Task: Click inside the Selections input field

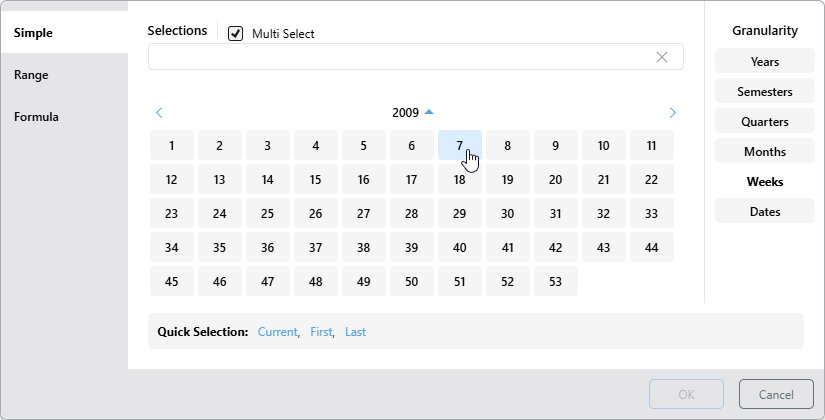Action: pos(400,57)
